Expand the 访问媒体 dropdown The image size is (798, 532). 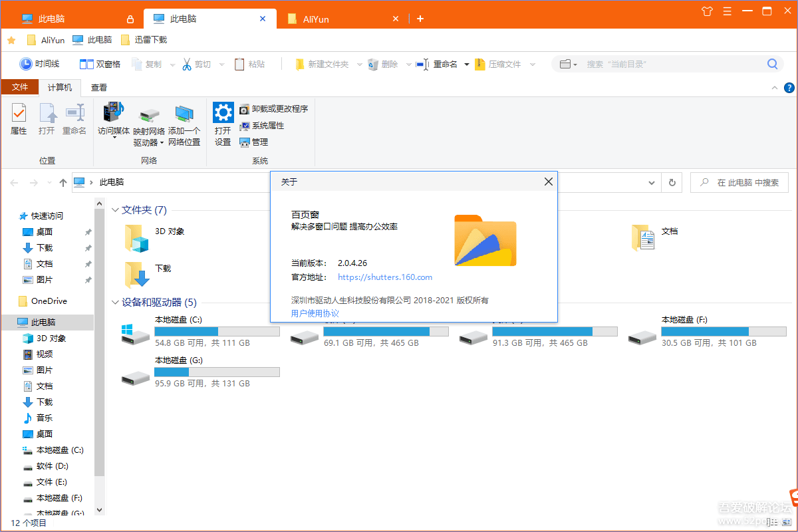click(114, 138)
